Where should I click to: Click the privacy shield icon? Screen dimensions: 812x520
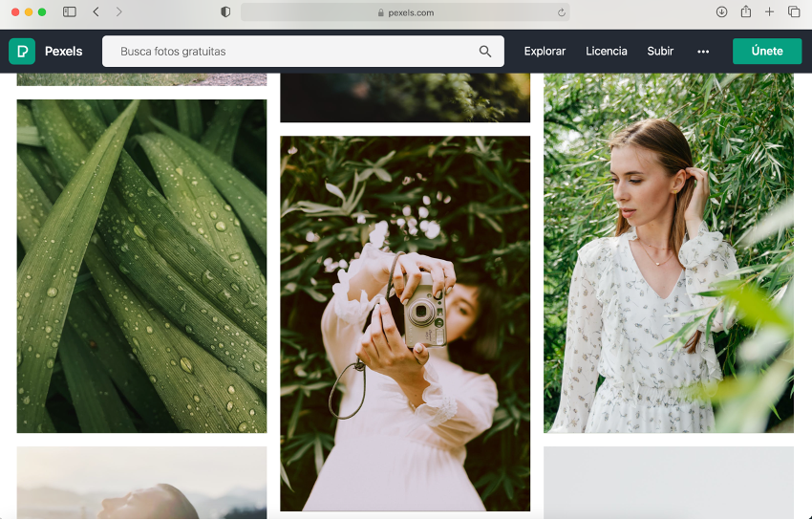click(225, 11)
